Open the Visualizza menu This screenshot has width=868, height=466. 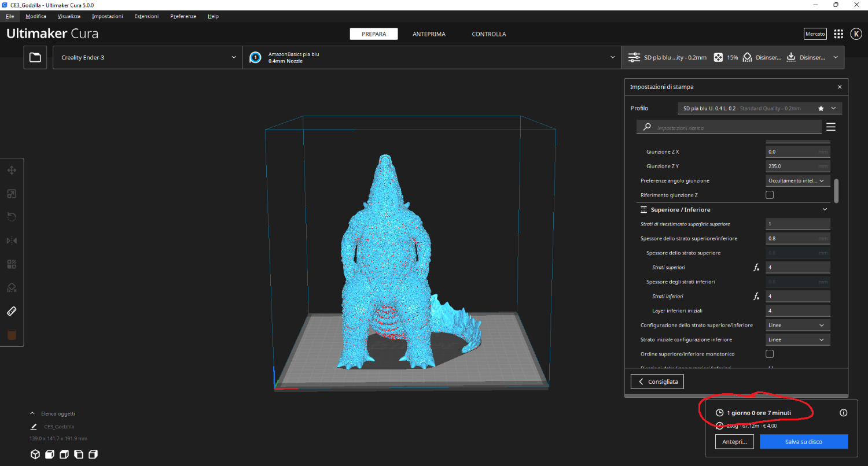[69, 16]
